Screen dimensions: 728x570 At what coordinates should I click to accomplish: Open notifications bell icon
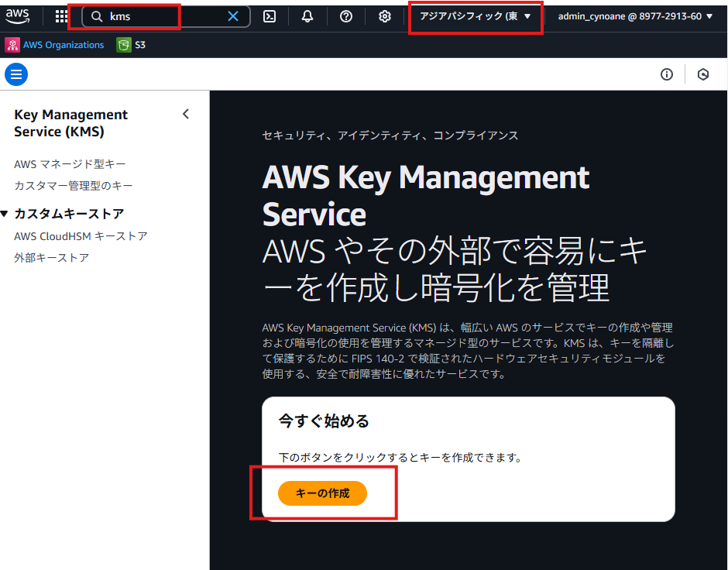[x=307, y=17]
